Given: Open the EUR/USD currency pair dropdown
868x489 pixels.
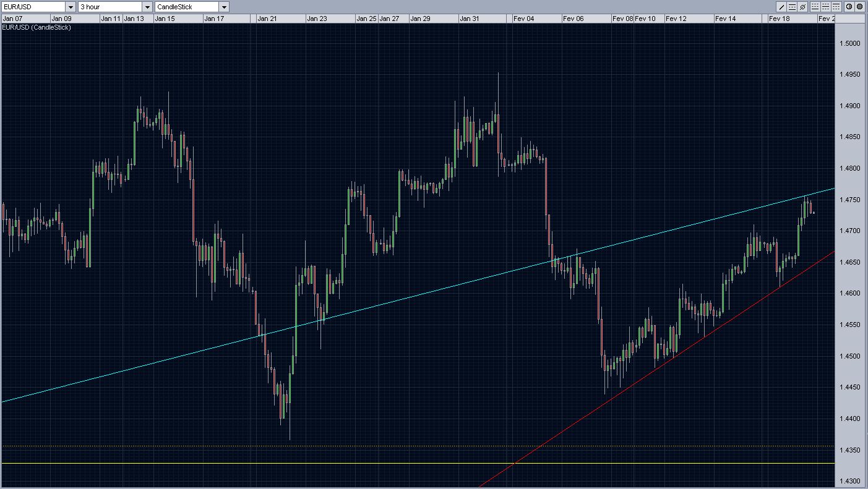Looking at the screenshot, I should coord(71,7).
